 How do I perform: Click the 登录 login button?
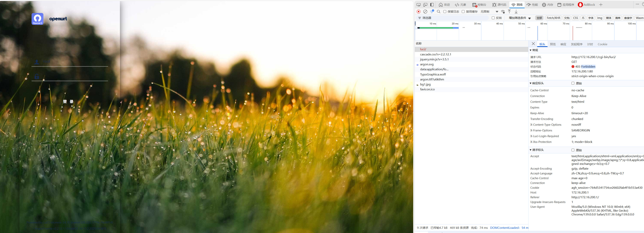pos(68,102)
